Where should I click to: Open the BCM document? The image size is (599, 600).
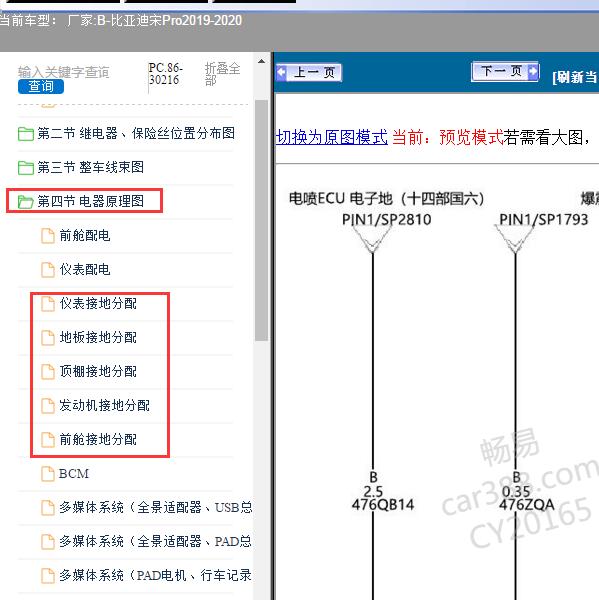click(74, 474)
